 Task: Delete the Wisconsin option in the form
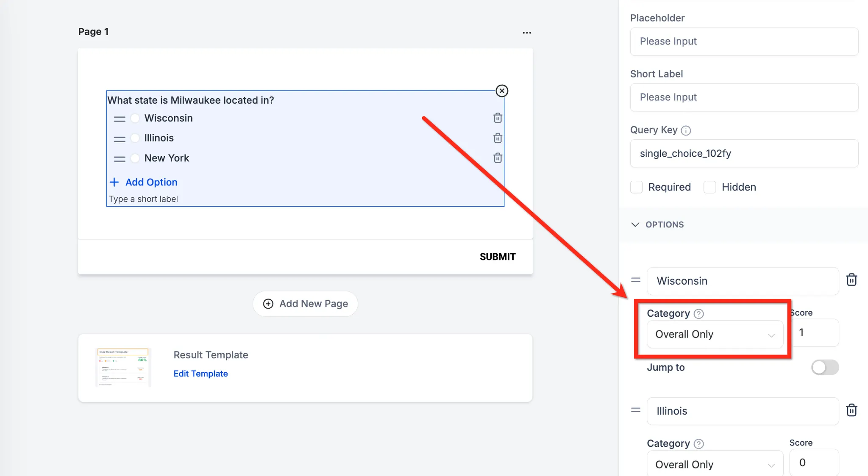[498, 118]
